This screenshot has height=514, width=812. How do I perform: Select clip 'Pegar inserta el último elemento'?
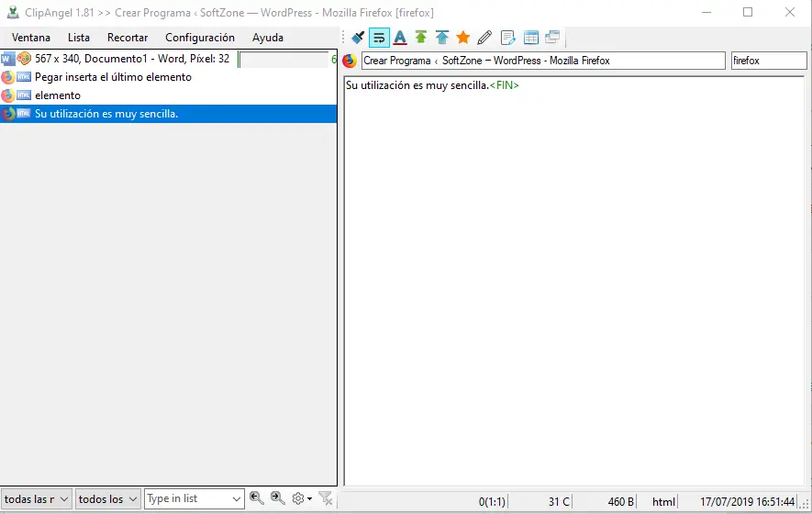coord(168,77)
